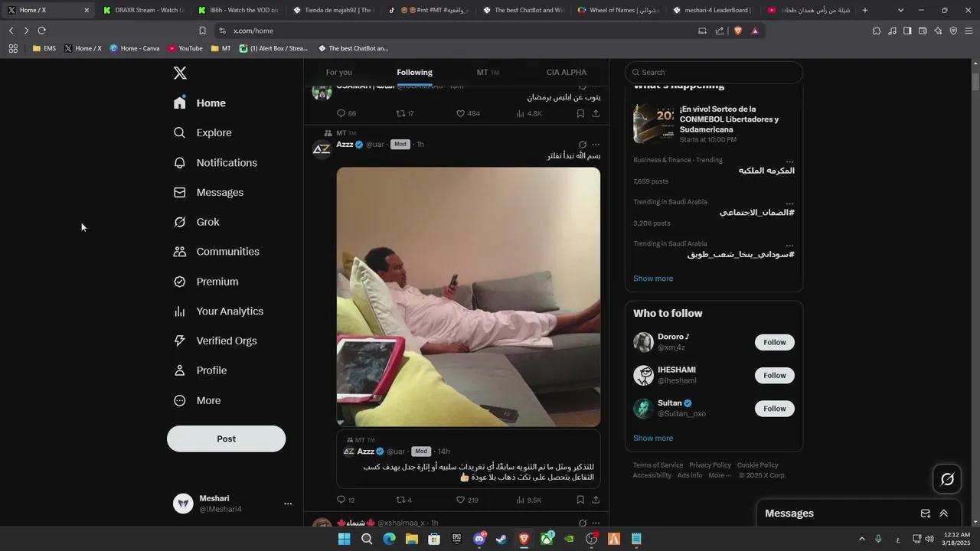Screen dimensions: 980x551
Task: Show more trends in What's happening
Action: click(653, 279)
